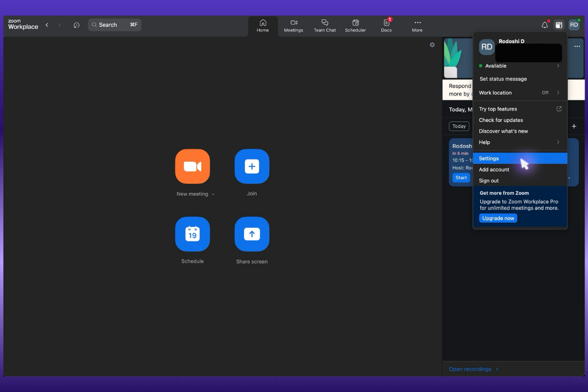588x392 pixels.
Task: Go to the Home tab
Action: coord(263,26)
